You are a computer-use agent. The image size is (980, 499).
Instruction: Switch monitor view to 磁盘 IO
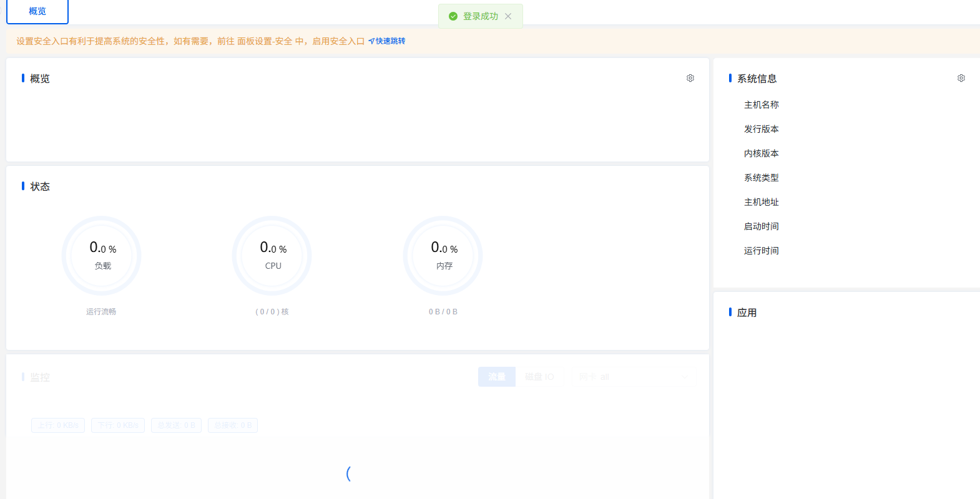(539, 377)
